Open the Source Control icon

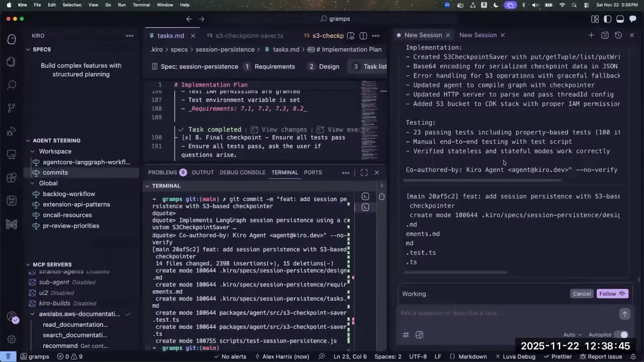click(x=11, y=108)
